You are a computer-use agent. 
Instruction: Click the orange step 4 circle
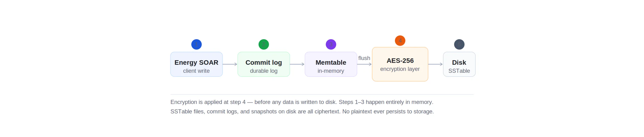pos(400,41)
